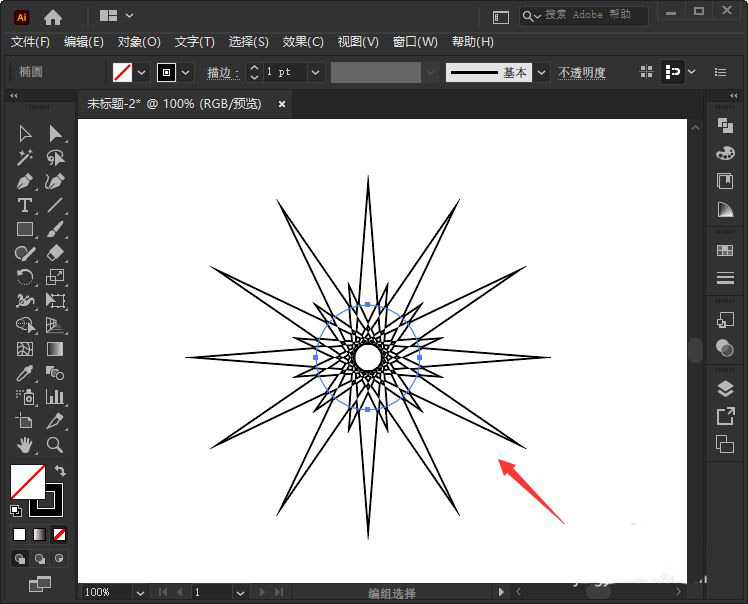Open the Layers panel icon
This screenshot has height=604, width=748.
(725, 389)
